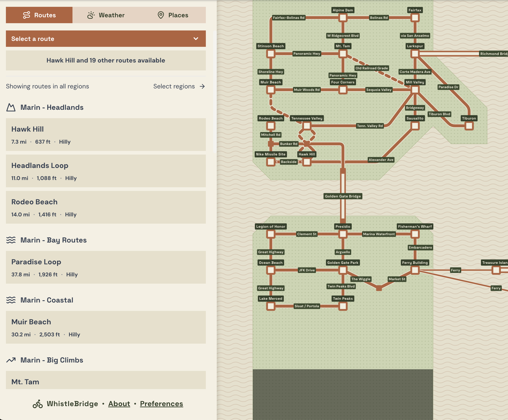Screen dimensions: 508x420
Task: Select the Fairfax station node on map
Action: click(x=415, y=18)
